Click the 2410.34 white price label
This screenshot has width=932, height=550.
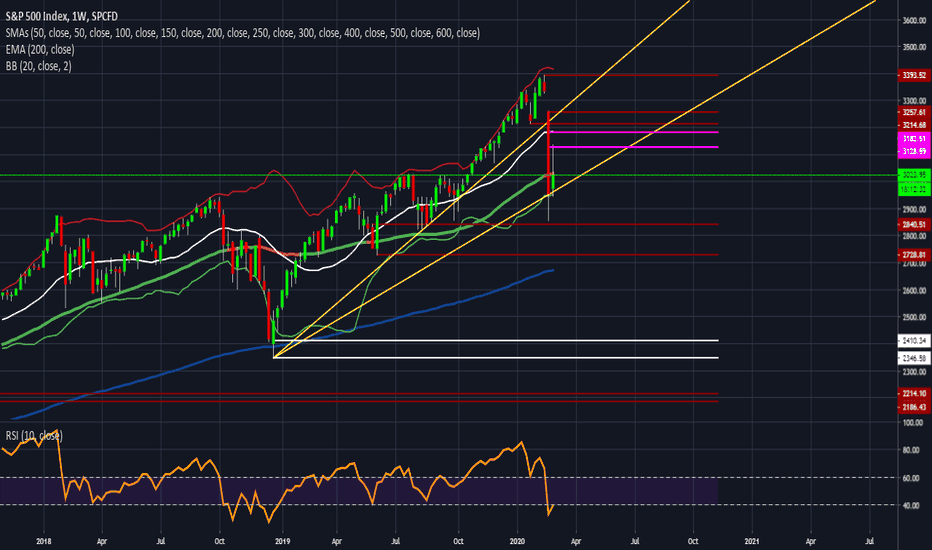coord(914,341)
